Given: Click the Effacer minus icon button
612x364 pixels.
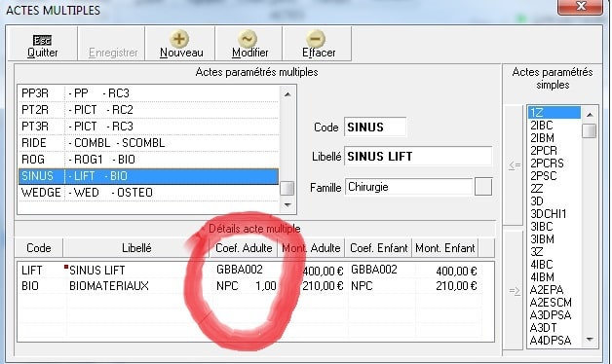Looking at the screenshot, I should (318, 44).
